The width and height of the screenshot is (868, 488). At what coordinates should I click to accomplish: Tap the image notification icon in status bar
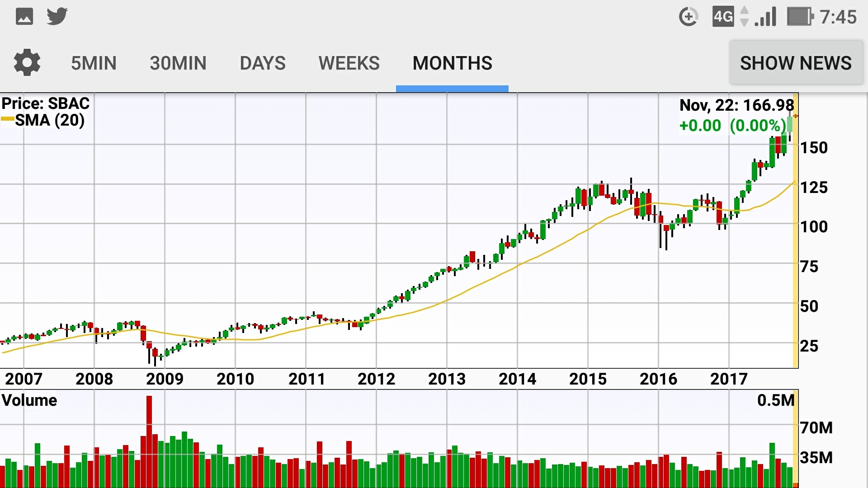24,17
